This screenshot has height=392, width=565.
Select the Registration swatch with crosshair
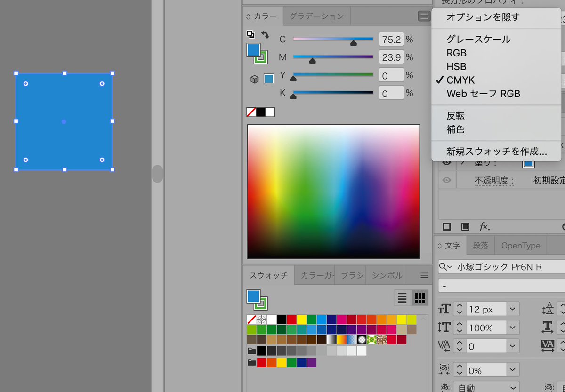pyautogui.click(x=262, y=320)
